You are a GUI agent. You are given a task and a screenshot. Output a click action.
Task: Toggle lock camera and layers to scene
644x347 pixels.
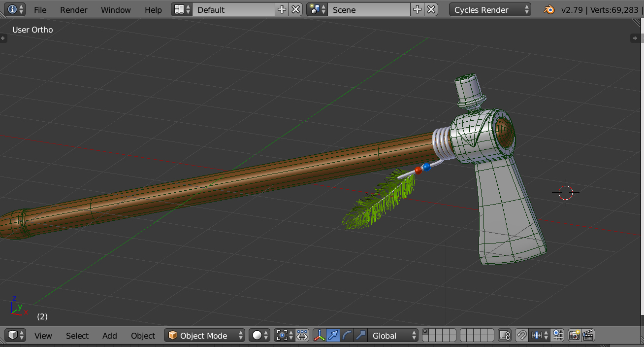pos(504,335)
